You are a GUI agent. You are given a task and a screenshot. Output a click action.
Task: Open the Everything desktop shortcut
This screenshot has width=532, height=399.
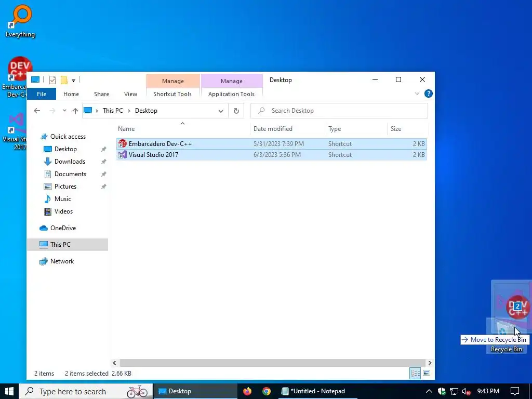coord(20,21)
